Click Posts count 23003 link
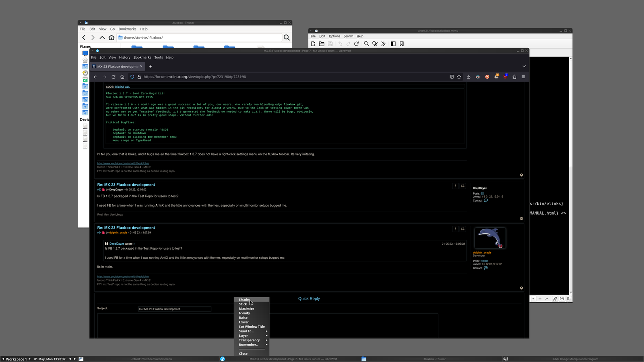Viewport: 644px width, 362px height. tap(484, 261)
